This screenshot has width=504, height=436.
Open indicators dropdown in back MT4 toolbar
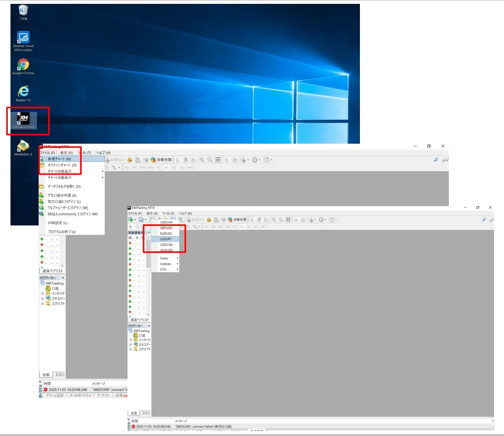[245, 160]
